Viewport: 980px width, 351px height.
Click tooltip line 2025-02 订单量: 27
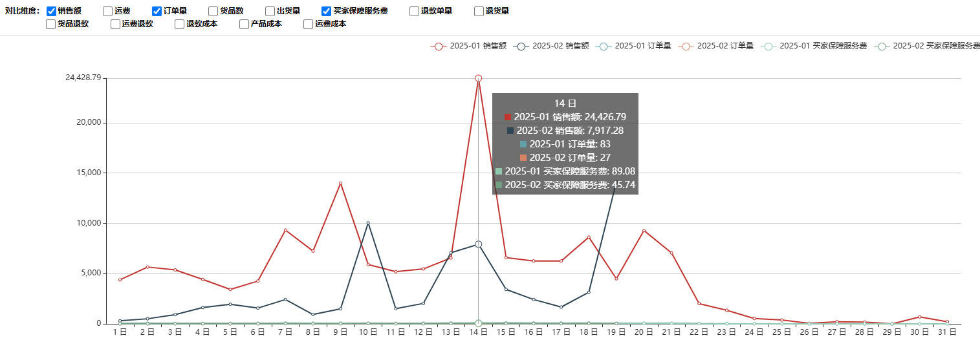[565, 158]
